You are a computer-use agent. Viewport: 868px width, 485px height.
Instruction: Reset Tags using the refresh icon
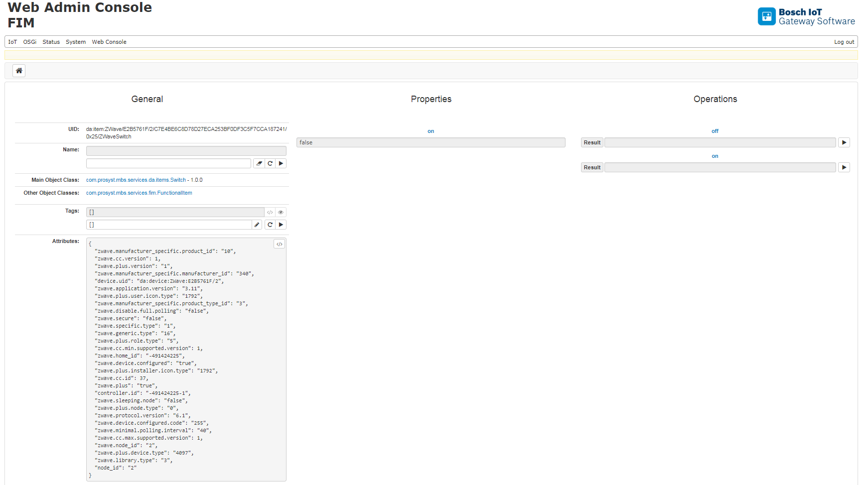coord(270,225)
